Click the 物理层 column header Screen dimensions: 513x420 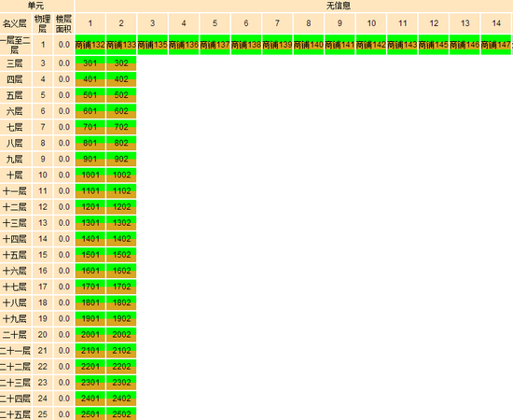[43, 23]
